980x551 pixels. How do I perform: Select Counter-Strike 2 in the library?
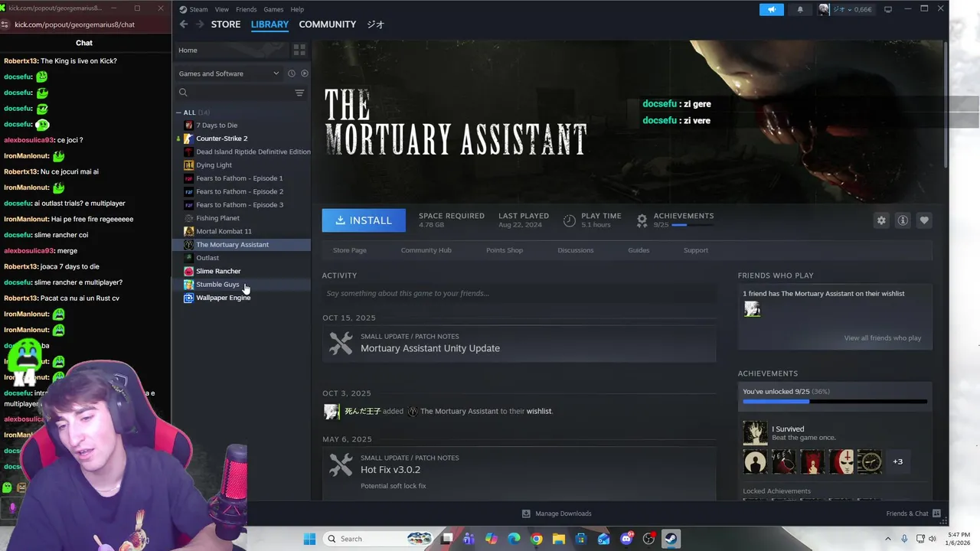[222, 139]
